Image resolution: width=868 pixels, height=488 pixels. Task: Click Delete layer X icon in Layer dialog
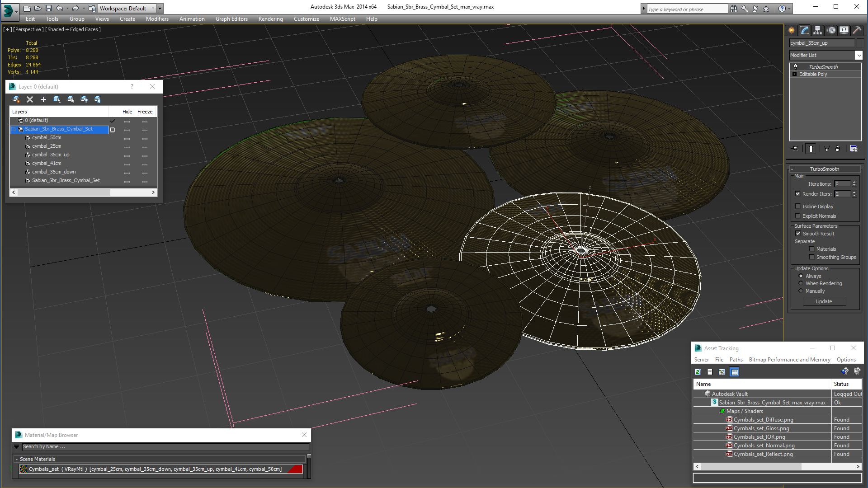[30, 99]
